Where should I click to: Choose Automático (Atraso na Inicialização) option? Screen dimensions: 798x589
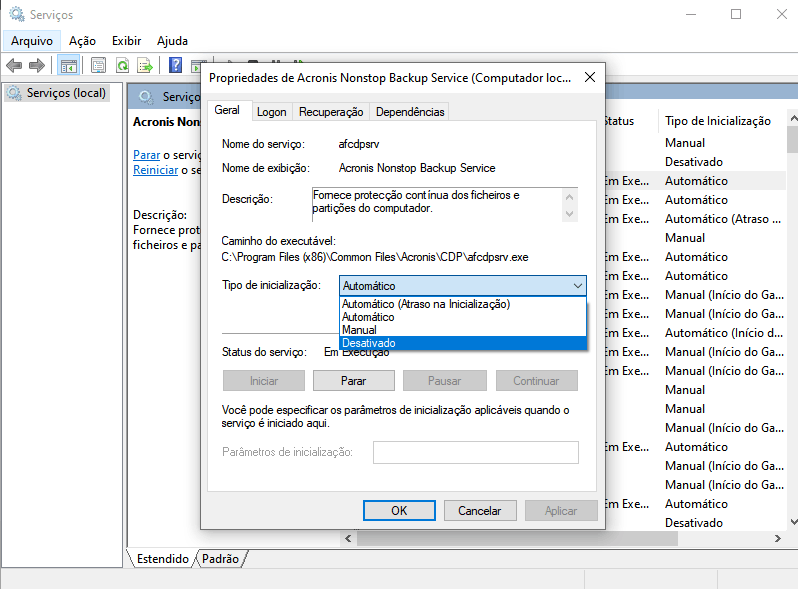pyautogui.click(x=463, y=304)
